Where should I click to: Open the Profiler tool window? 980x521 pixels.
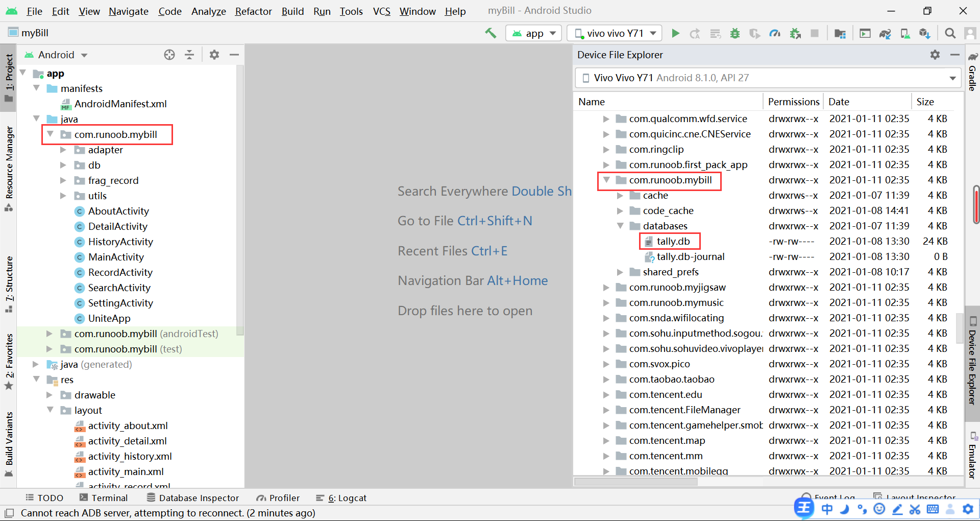(278, 498)
